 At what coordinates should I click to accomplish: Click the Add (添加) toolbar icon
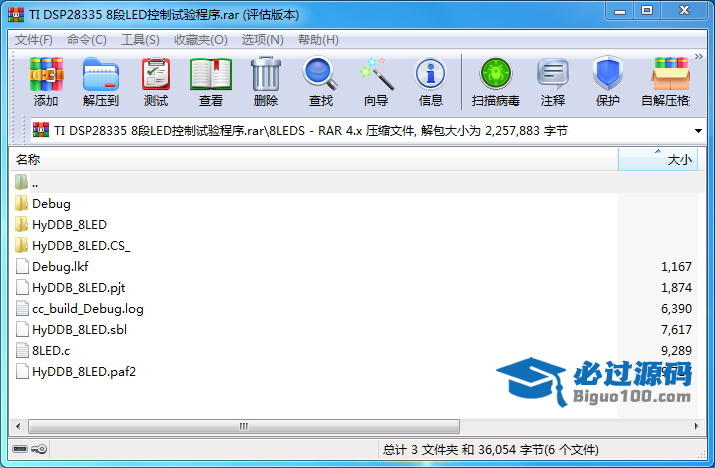pos(46,74)
